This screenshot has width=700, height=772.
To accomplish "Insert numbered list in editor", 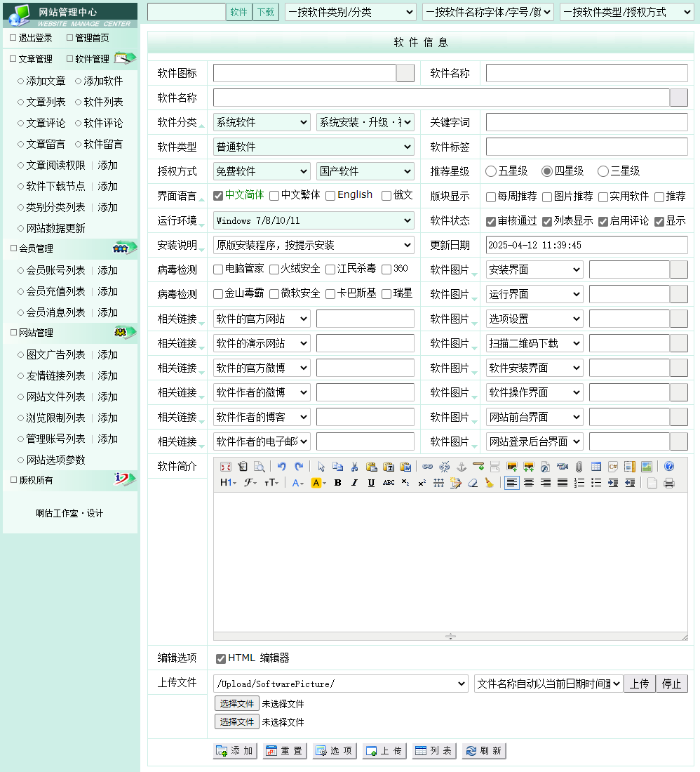I will pos(579,483).
